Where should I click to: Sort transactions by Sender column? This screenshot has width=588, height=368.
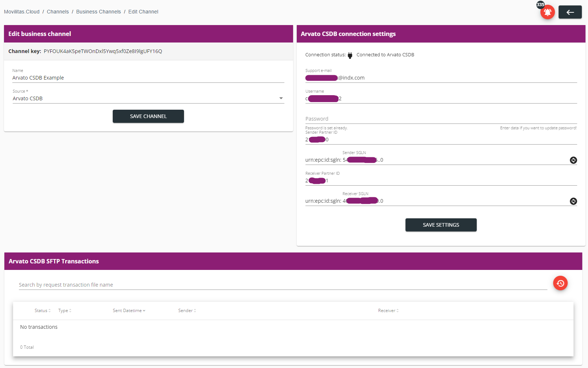pos(187,311)
